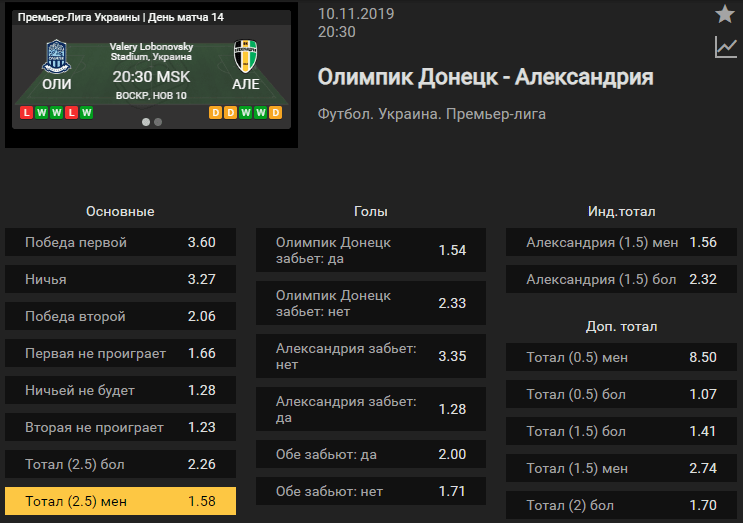This screenshot has height=523, width=743.
Task: Pick Тотал (1.5) мен at 2.74
Action: (621, 468)
